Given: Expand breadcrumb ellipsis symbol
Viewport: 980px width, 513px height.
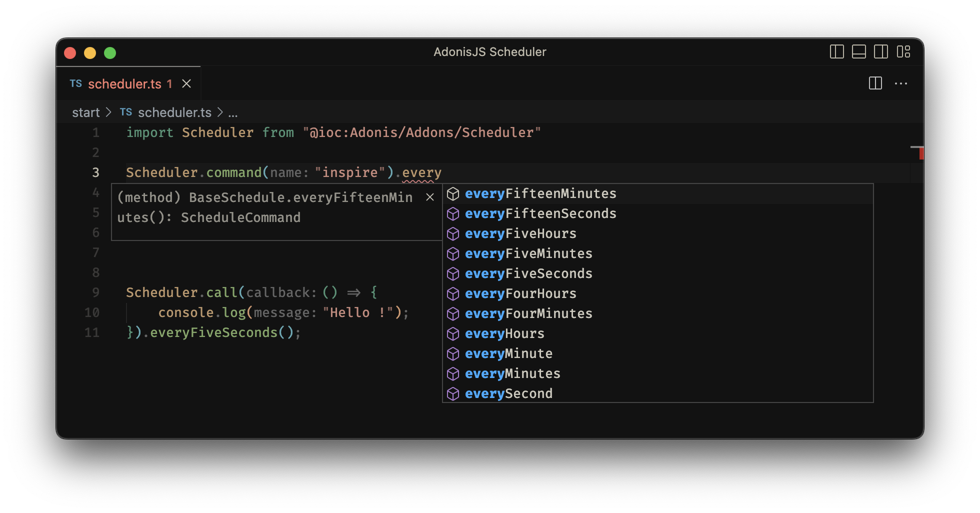Looking at the screenshot, I should [233, 112].
